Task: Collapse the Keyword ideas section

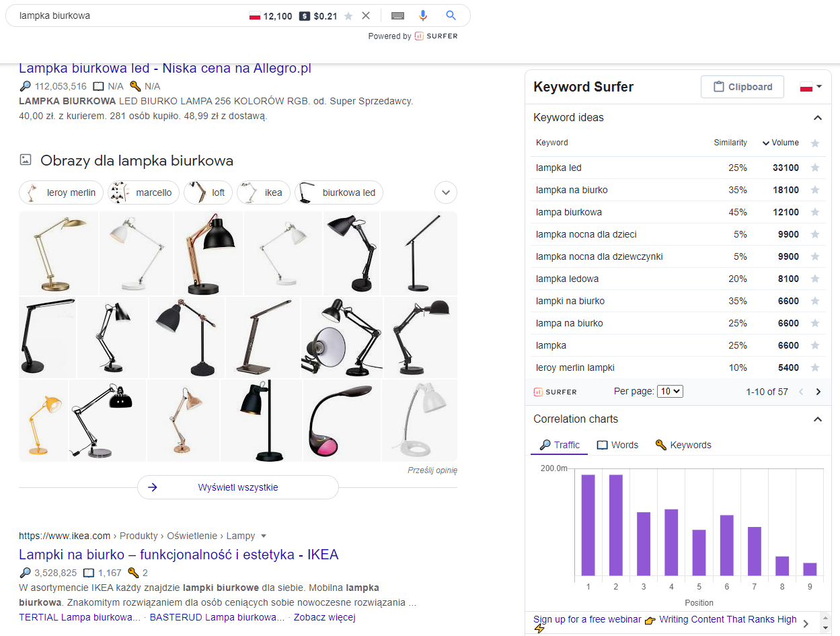Action: point(818,118)
